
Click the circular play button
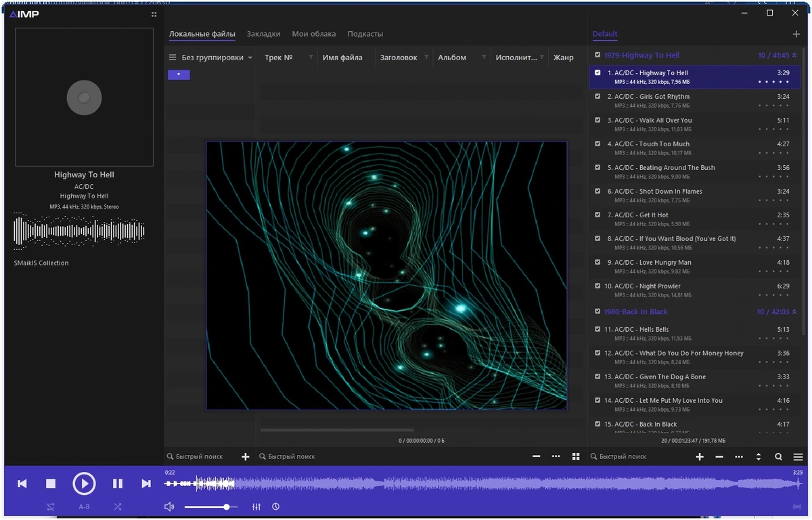coord(84,483)
